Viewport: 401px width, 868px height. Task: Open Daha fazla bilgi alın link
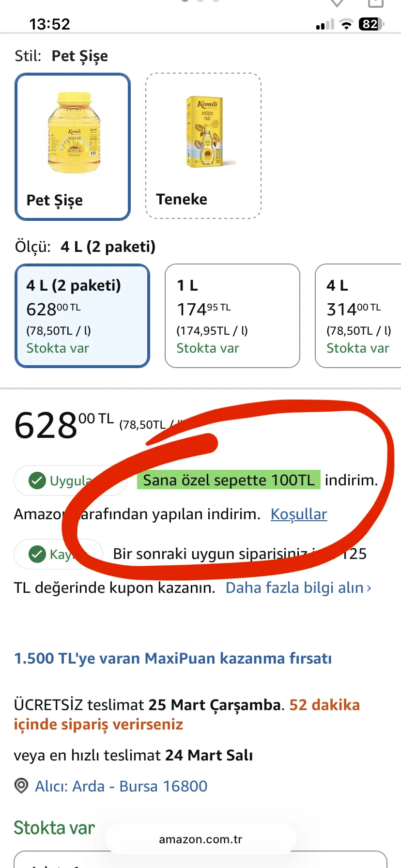[294, 588]
